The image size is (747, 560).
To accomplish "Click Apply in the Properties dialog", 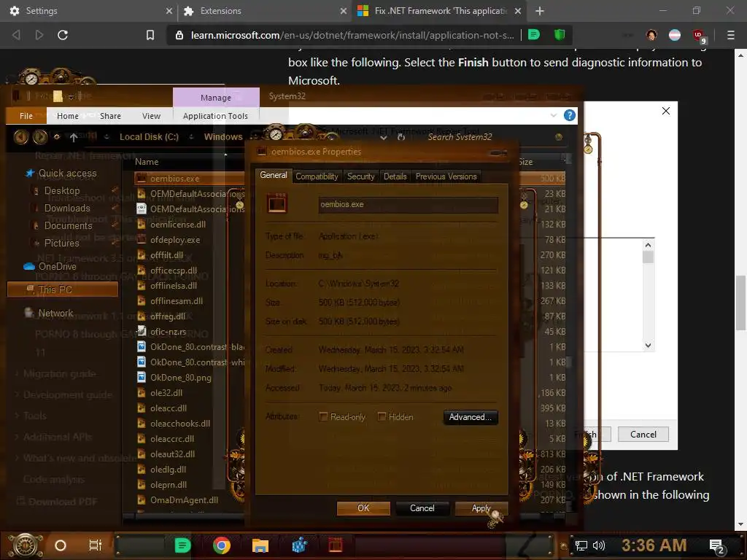I will point(481,508).
